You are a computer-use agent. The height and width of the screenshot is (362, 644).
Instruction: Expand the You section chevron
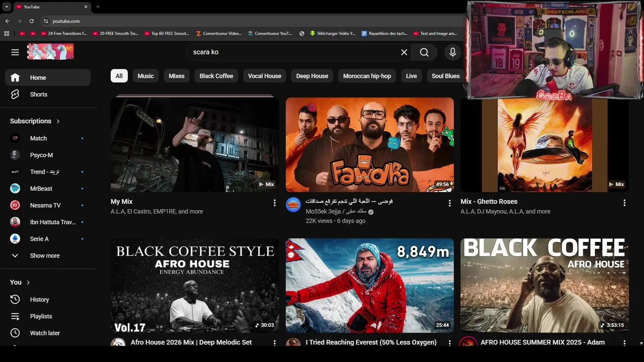pos(28,283)
